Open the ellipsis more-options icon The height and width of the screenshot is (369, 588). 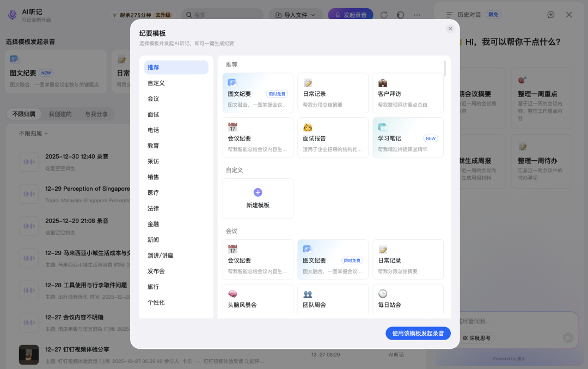click(x=416, y=15)
